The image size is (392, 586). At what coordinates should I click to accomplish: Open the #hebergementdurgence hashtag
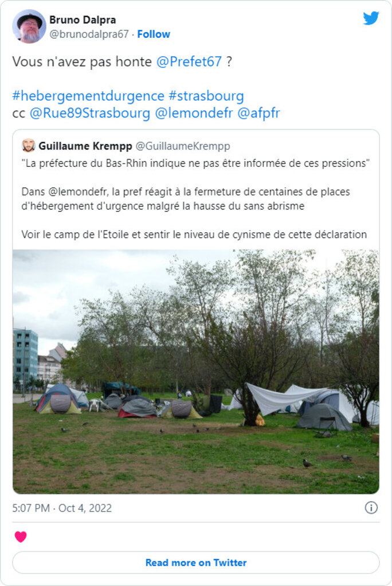coord(88,96)
